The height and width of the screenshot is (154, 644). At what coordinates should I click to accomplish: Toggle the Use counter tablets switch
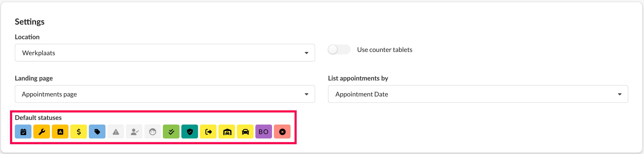(339, 50)
